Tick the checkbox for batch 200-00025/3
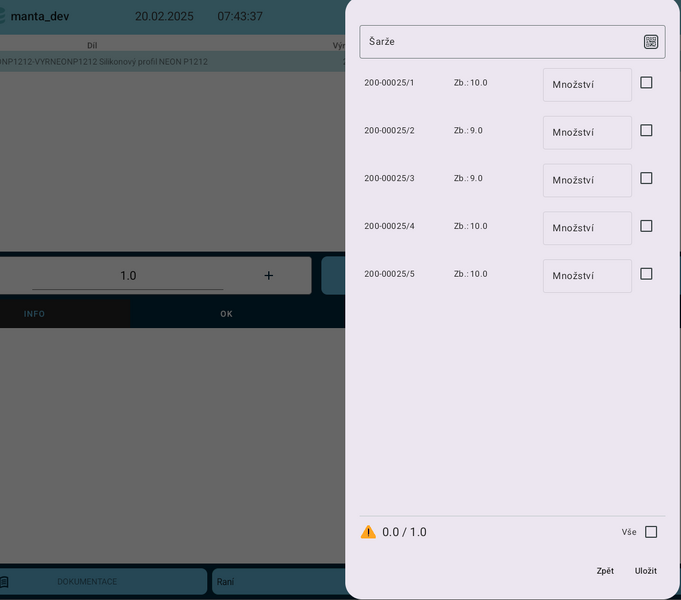 pos(646,178)
